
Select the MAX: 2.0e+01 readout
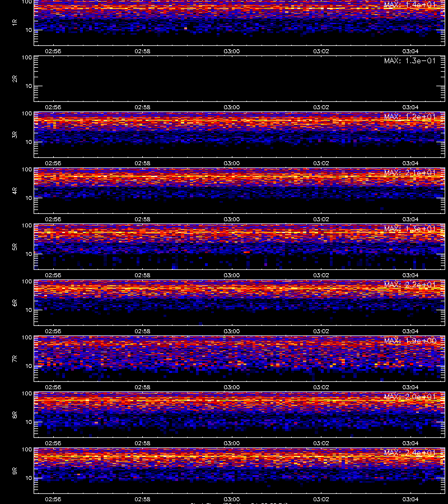pos(410,396)
